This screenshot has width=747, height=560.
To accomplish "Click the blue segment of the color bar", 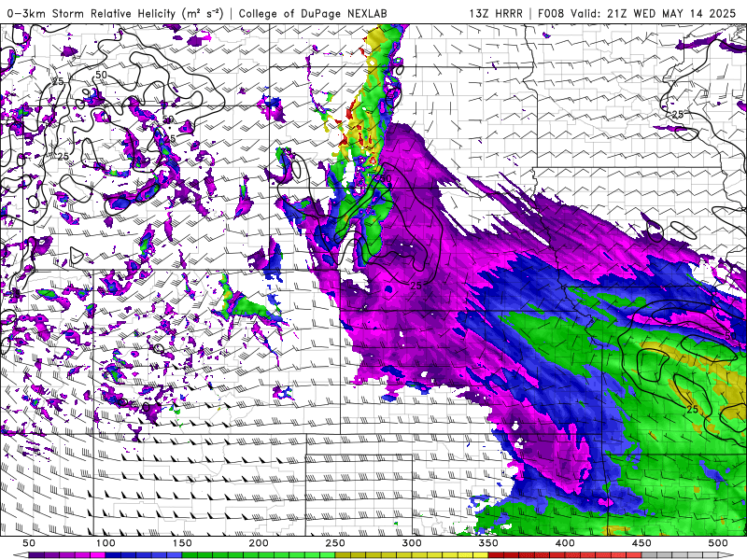I will (144, 555).
